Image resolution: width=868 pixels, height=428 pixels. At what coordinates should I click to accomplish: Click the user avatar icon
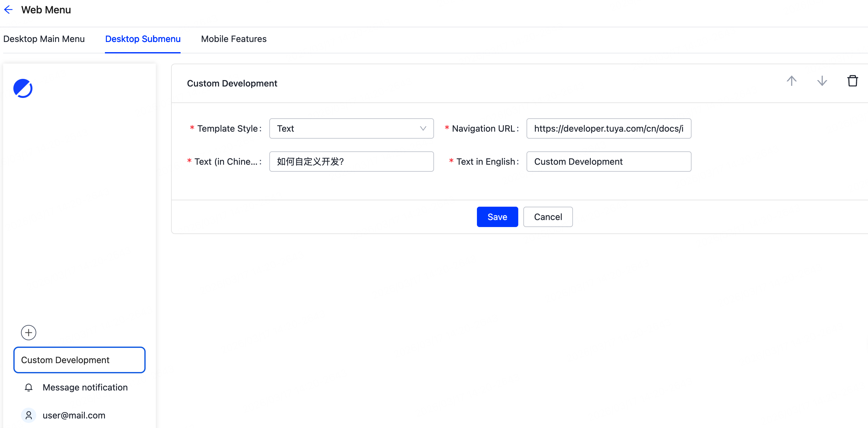point(29,415)
